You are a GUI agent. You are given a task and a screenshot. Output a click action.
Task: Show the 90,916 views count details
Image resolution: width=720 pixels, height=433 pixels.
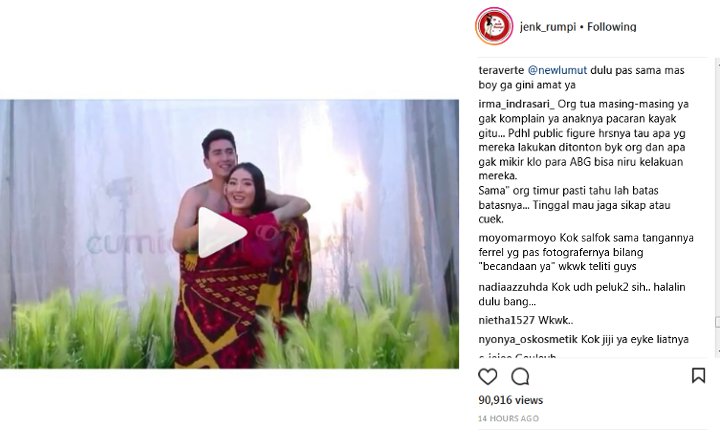[x=511, y=400]
